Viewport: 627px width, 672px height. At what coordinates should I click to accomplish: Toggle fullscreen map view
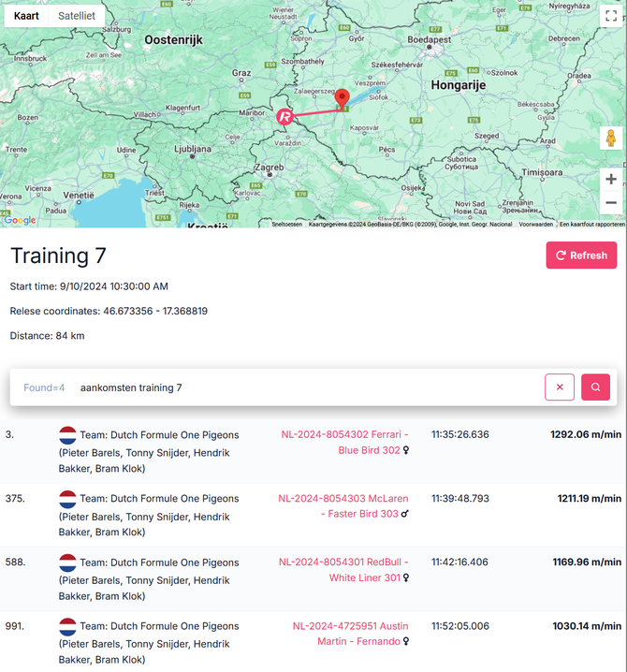point(611,16)
